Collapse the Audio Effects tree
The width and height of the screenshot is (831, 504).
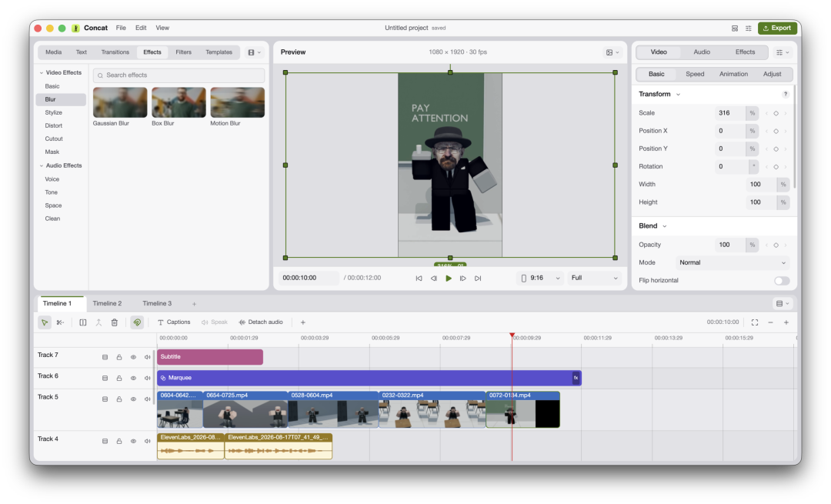42,166
